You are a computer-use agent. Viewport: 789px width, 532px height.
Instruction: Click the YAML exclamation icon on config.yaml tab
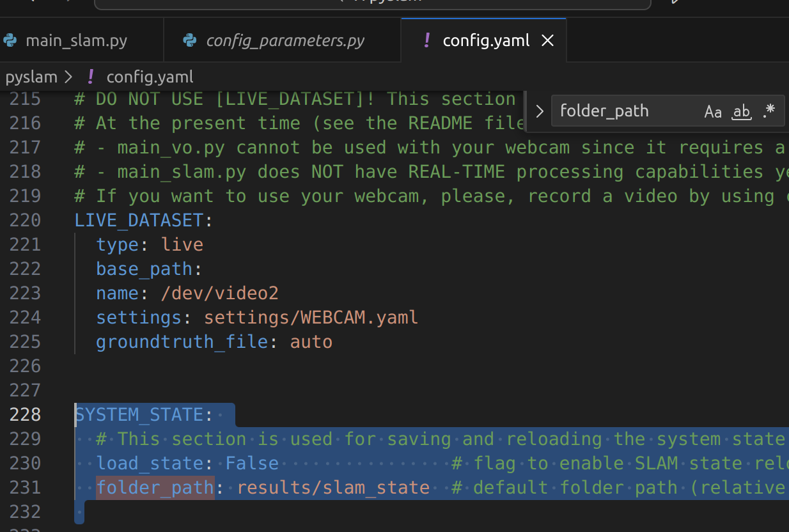(x=426, y=41)
